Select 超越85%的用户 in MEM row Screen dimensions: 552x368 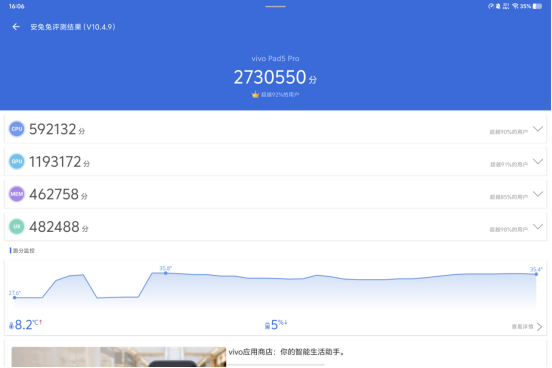tap(509, 197)
